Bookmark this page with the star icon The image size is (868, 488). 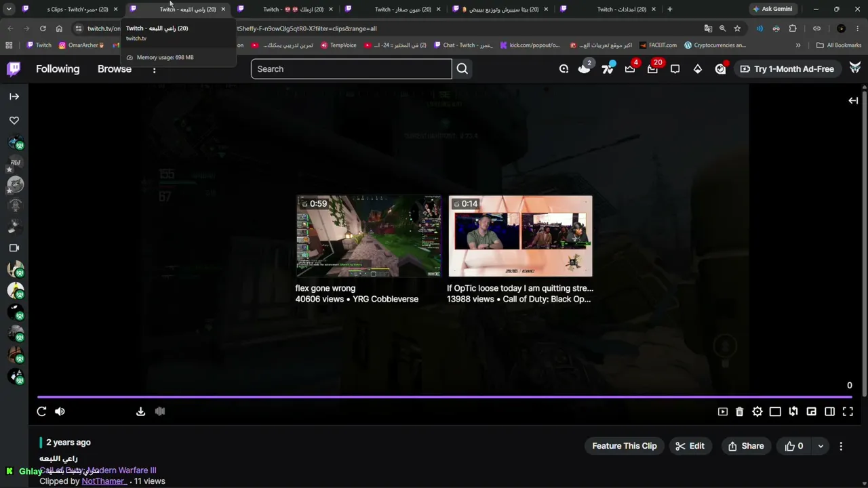coord(737,28)
